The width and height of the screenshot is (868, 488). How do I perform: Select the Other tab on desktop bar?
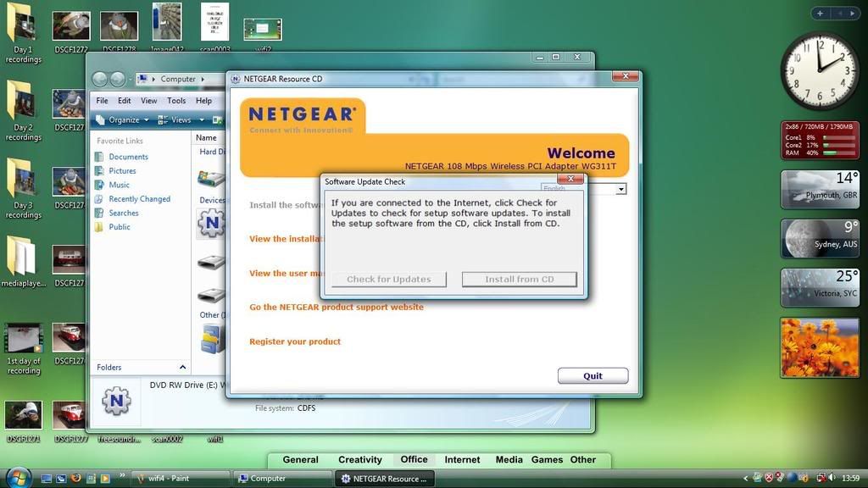click(583, 460)
